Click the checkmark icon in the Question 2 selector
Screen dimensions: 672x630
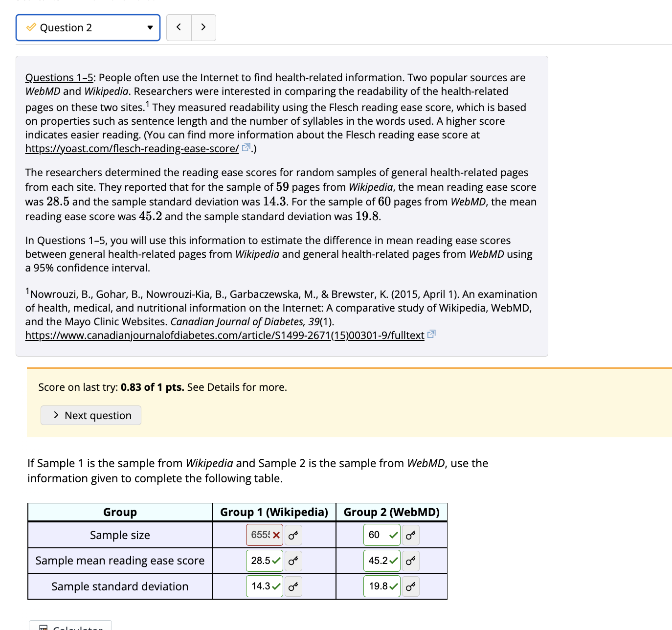[31, 27]
